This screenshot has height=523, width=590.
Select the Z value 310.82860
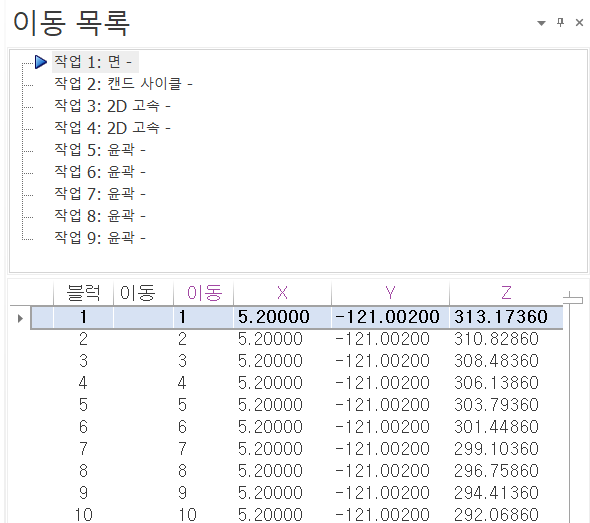tap(496, 339)
